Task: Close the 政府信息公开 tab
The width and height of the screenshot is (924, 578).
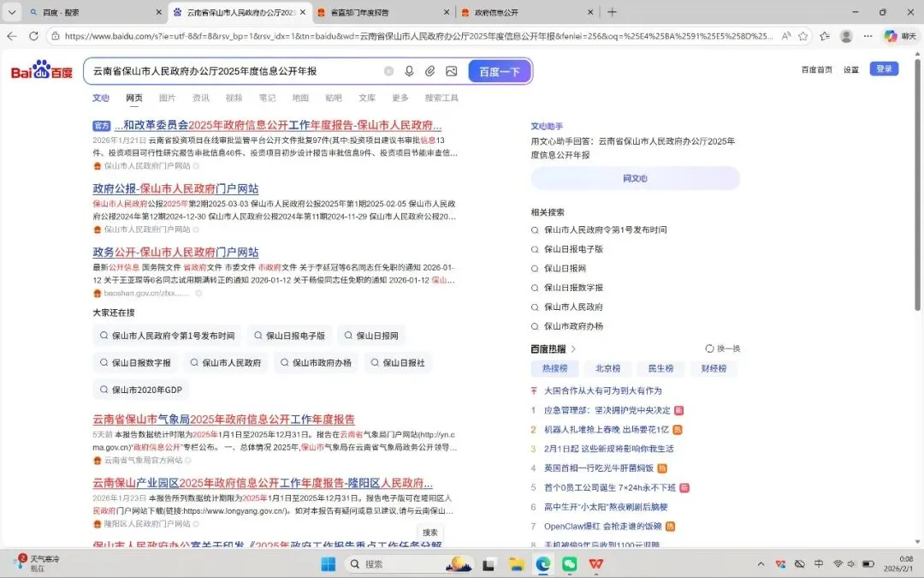Action: 590,12
